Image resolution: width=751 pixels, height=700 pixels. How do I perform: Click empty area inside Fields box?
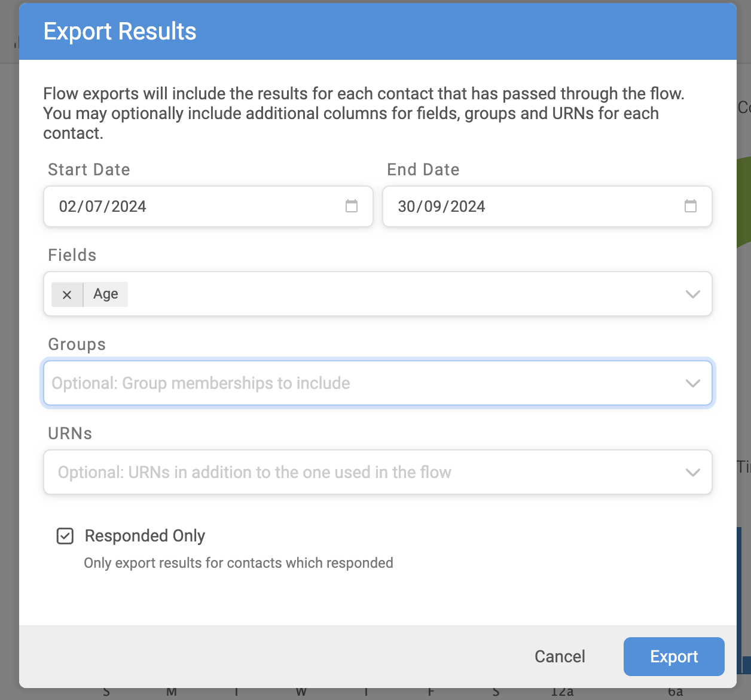[389, 294]
